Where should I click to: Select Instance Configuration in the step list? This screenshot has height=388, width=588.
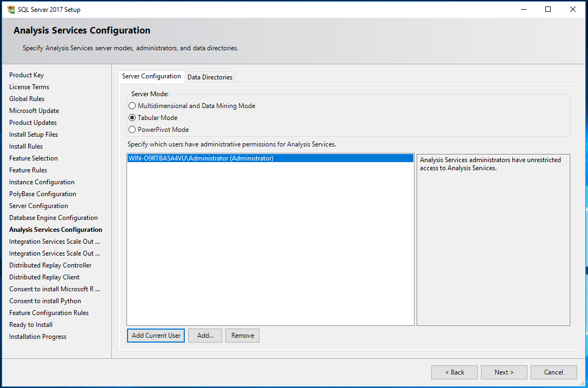tap(42, 182)
